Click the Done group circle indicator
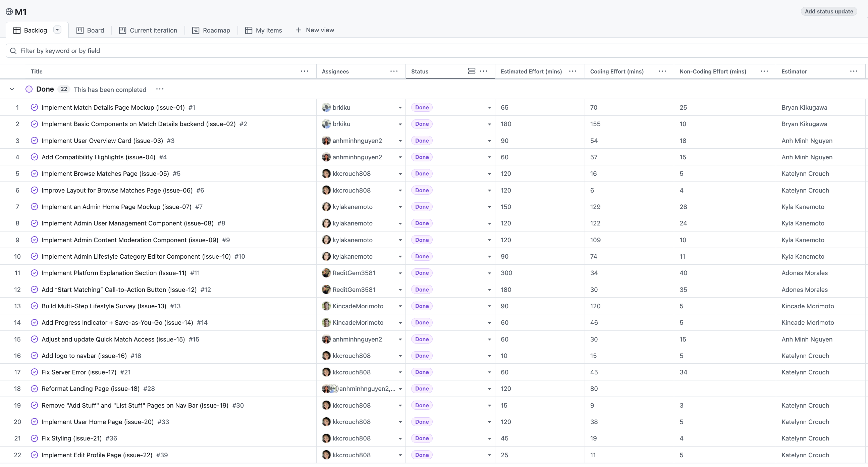Image resolution: width=868 pixels, height=467 pixels. point(29,89)
